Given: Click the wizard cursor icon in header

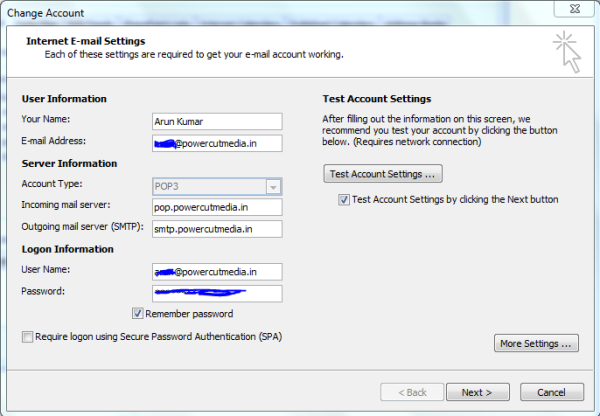Looking at the screenshot, I should click(x=567, y=52).
